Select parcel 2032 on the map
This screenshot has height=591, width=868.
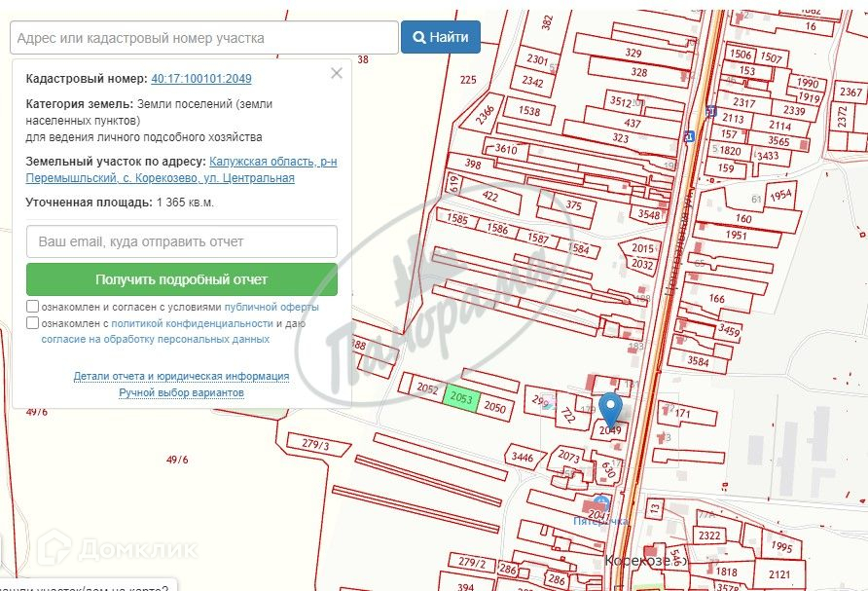[642, 264]
